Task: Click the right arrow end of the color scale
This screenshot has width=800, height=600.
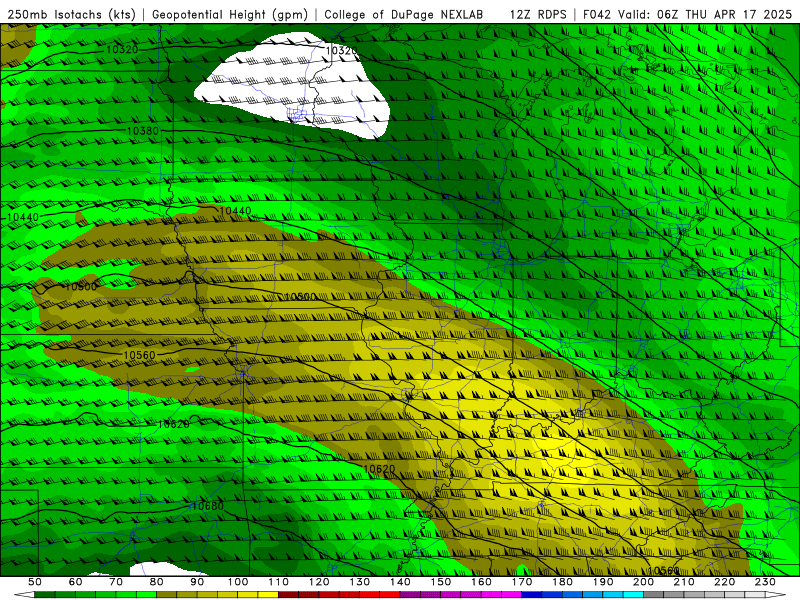Action: (x=776, y=595)
